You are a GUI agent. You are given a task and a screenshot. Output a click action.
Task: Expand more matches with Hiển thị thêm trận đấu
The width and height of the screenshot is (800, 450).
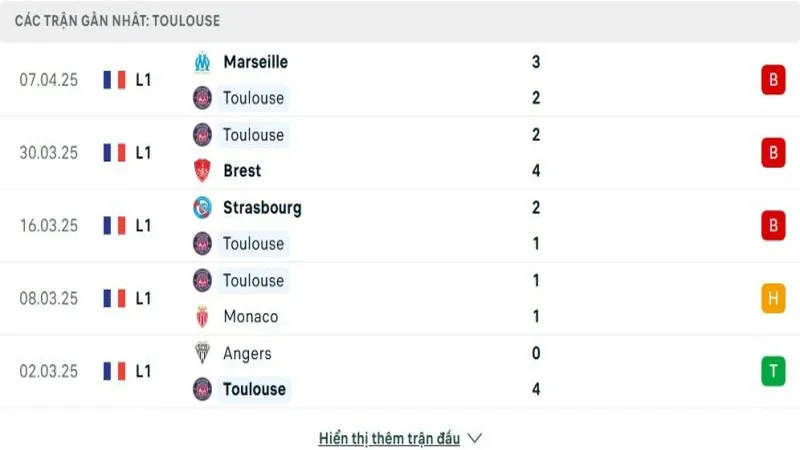pos(389,438)
